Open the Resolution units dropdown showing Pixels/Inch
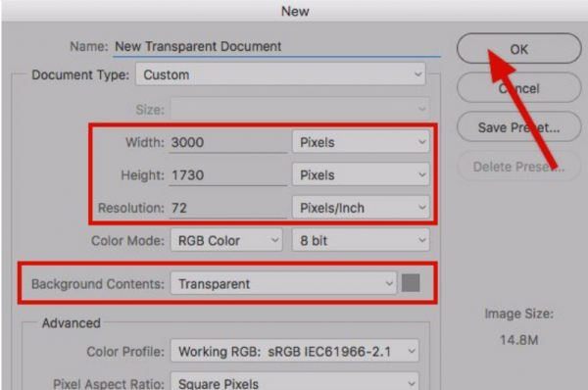Screen dimensions: 588x390 (361, 208)
